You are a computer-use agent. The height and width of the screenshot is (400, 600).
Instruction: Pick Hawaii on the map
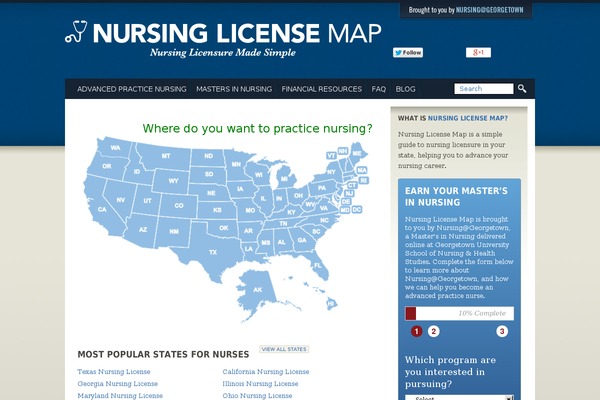click(331, 304)
